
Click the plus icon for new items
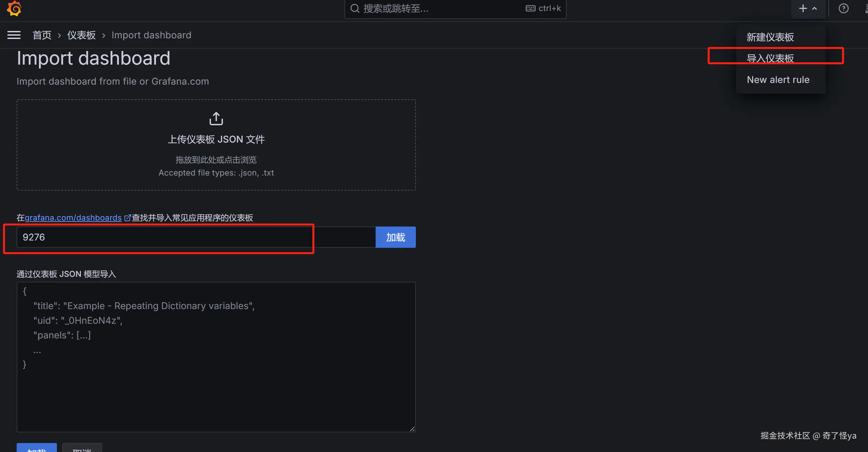(803, 8)
